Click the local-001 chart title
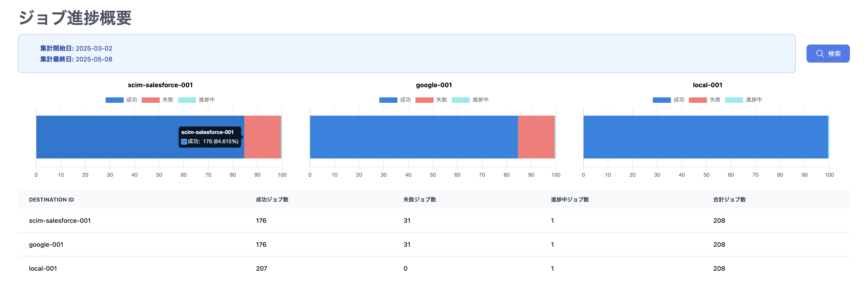 pyautogui.click(x=708, y=85)
